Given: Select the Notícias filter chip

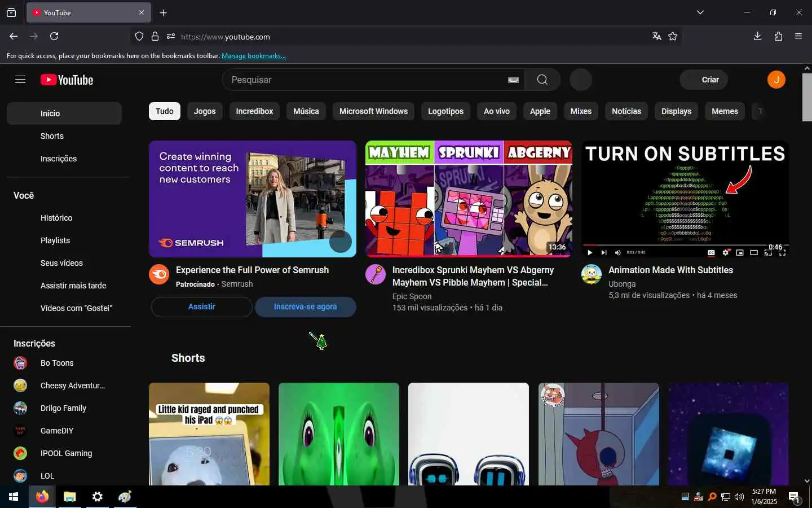Looking at the screenshot, I should [x=626, y=111].
